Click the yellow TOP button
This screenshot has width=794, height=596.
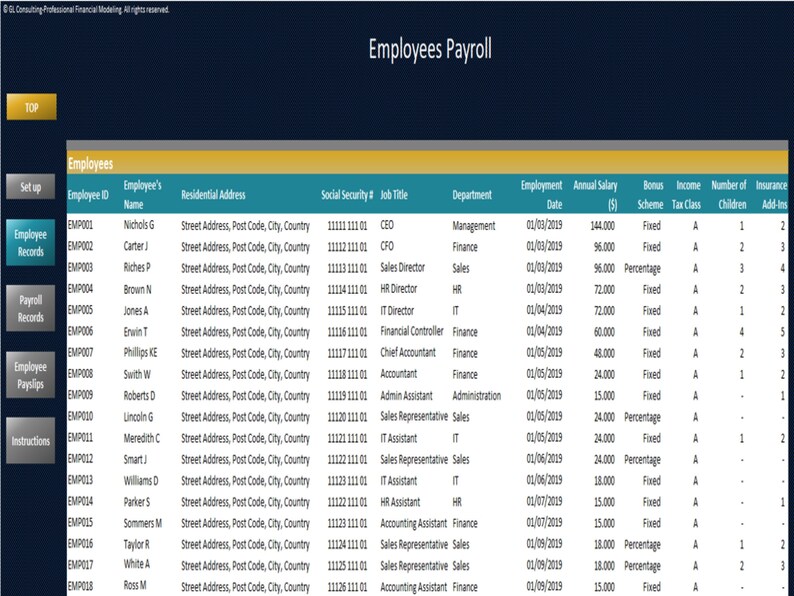[x=31, y=107]
